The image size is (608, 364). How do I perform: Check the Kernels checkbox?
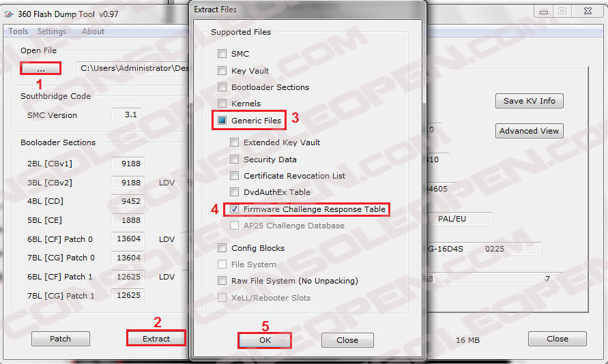222,104
